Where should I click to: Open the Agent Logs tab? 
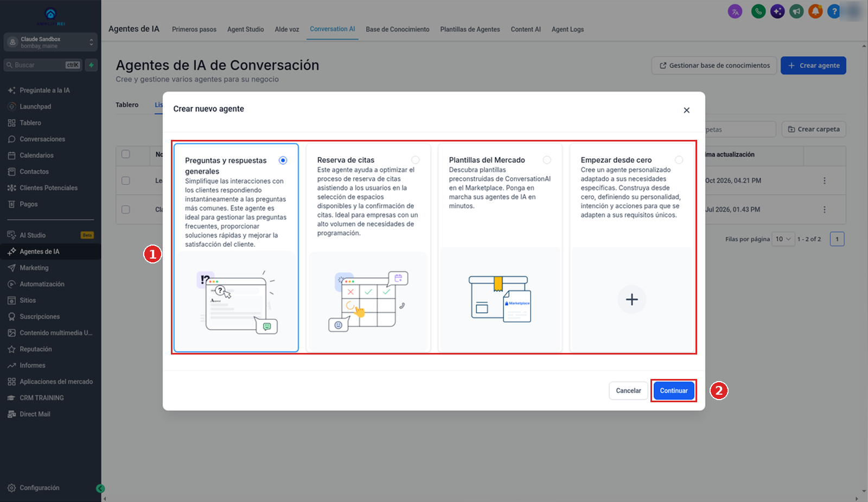click(x=567, y=29)
